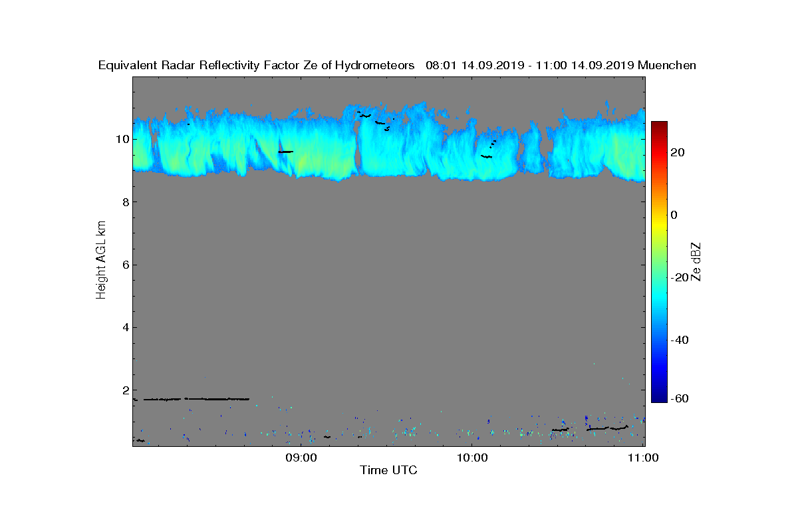Click the colorbar value 20

click(678, 153)
